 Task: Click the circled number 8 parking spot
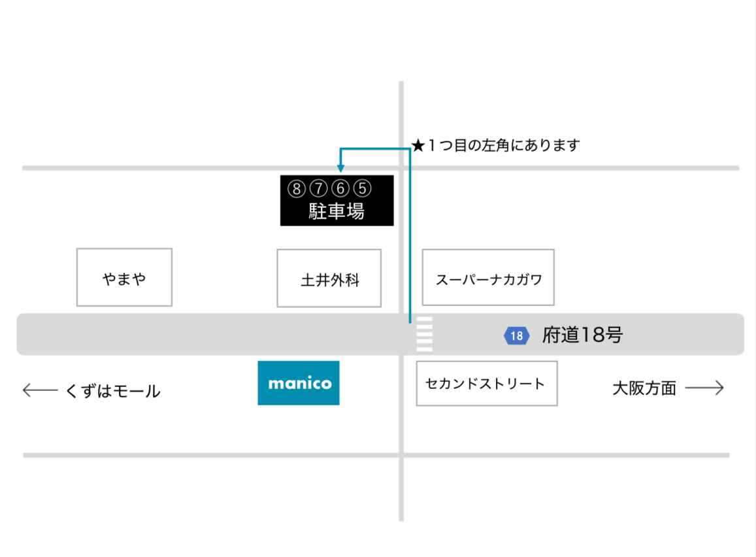(297, 188)
